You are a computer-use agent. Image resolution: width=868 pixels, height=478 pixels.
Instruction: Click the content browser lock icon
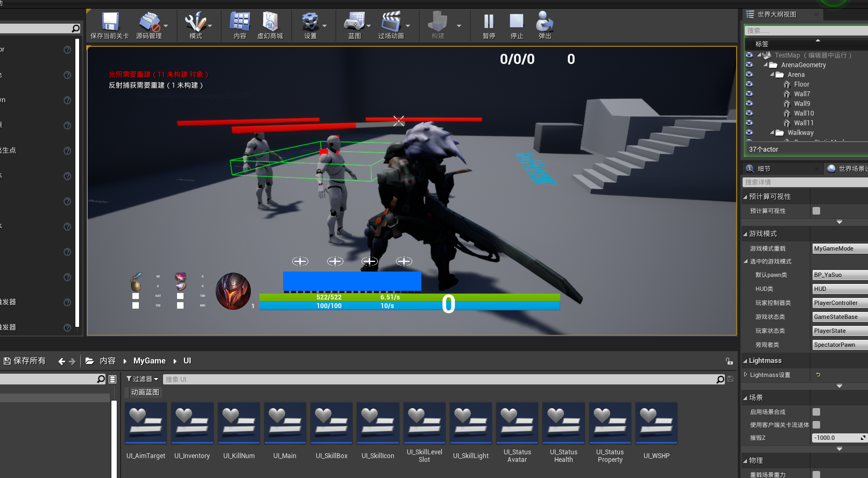tap(729, 361)
